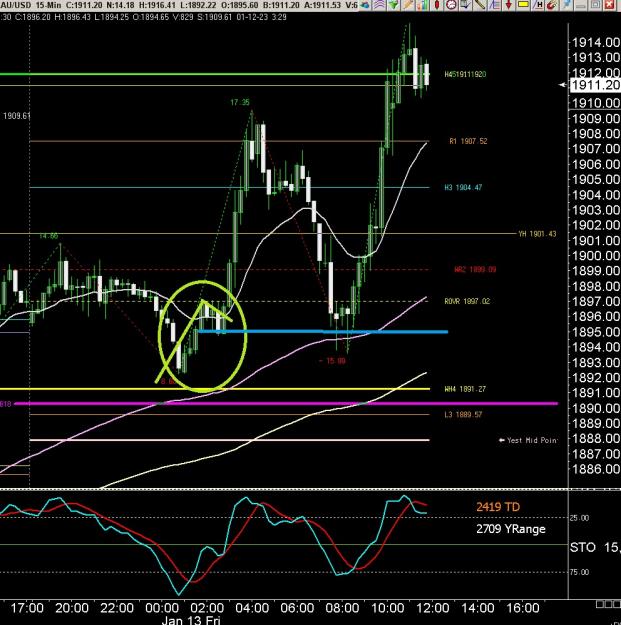Click the 75.00 stochastic level label
Viewport: 621px width, 625px height.
coord(579,572)
